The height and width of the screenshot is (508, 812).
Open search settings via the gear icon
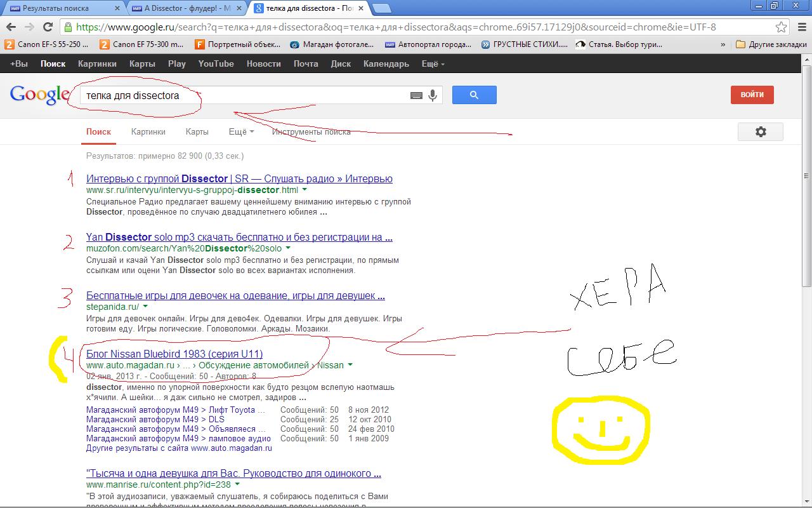[760, 131]
